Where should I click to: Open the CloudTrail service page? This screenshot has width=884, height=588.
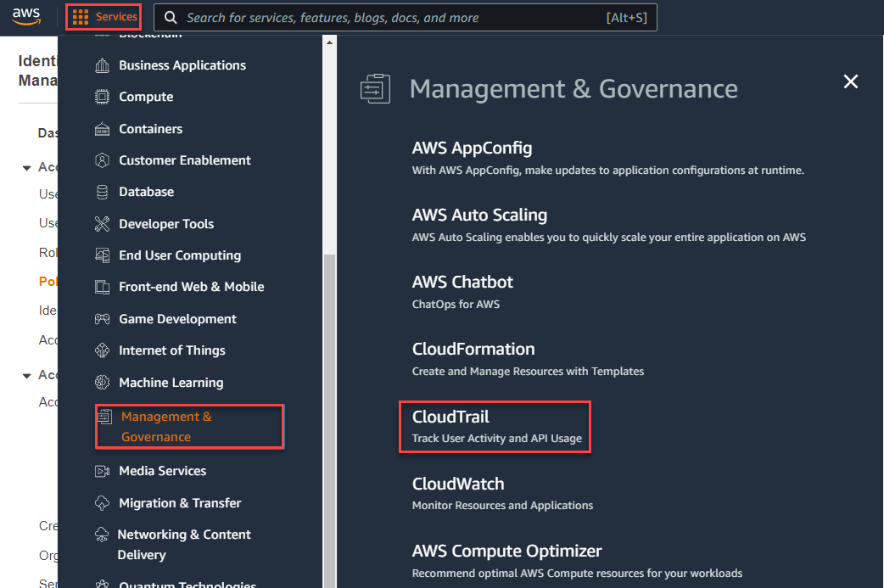[x=450, y=417]
